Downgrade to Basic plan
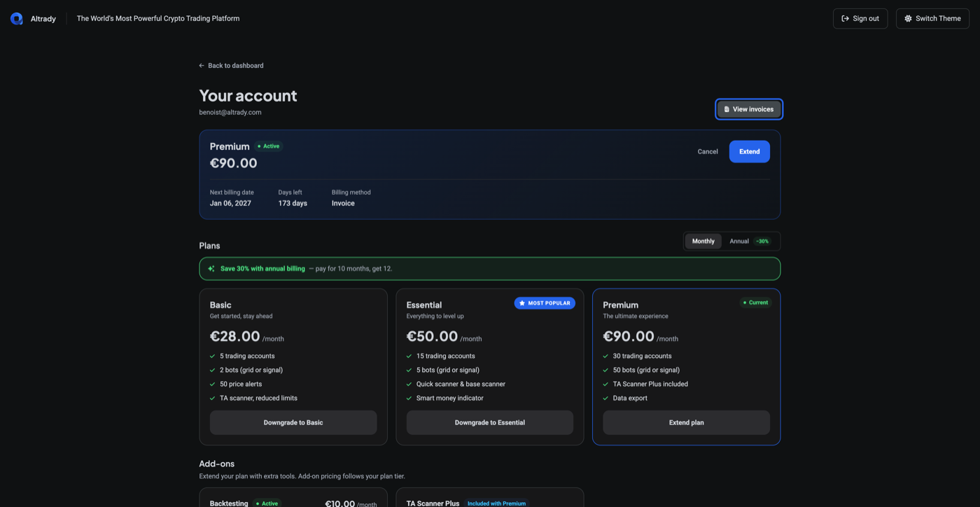 point(293,423)
